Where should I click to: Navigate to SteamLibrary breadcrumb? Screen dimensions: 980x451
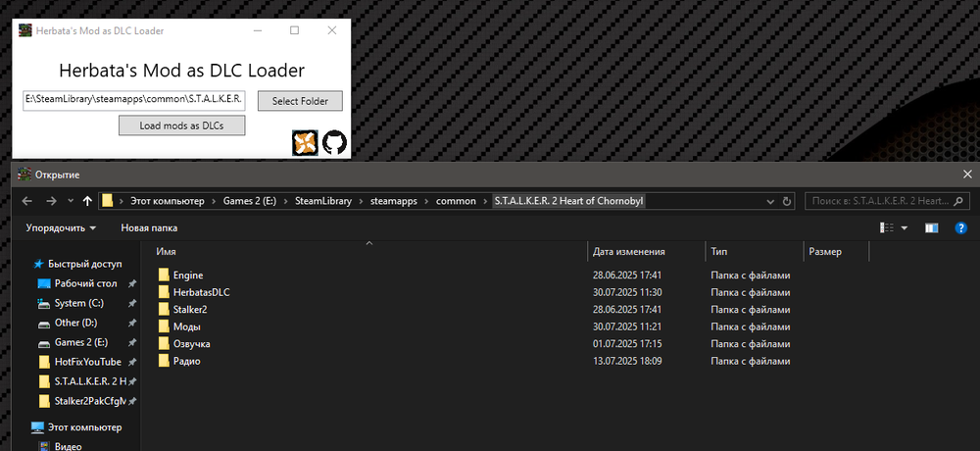coord(323,201)
